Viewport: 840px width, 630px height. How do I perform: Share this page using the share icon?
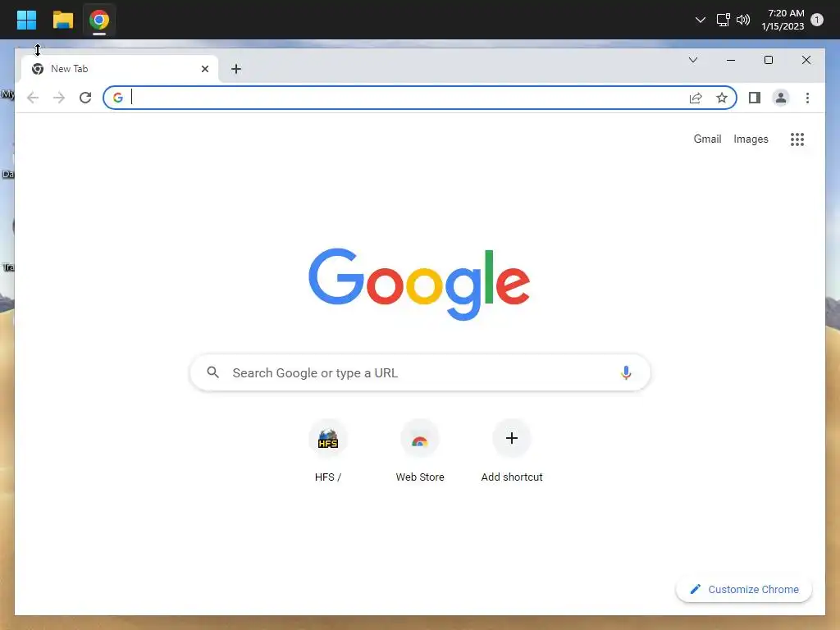pos(696,98)
